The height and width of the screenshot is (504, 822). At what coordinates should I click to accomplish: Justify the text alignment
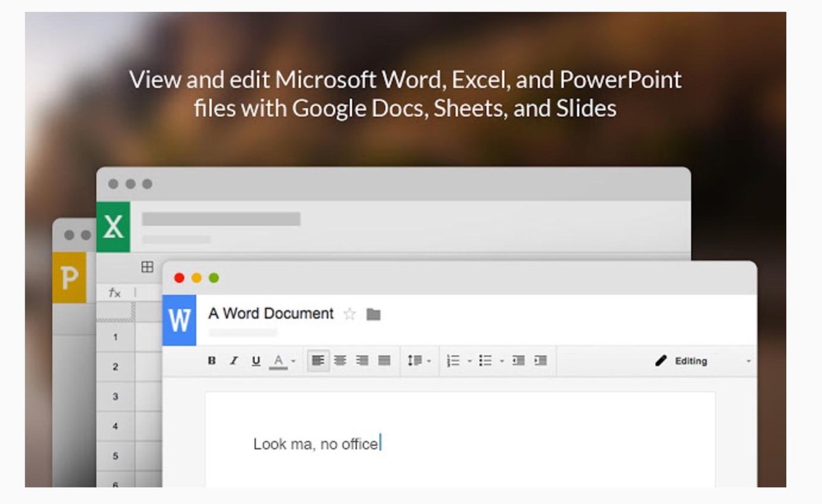click(x=384, y=361)
